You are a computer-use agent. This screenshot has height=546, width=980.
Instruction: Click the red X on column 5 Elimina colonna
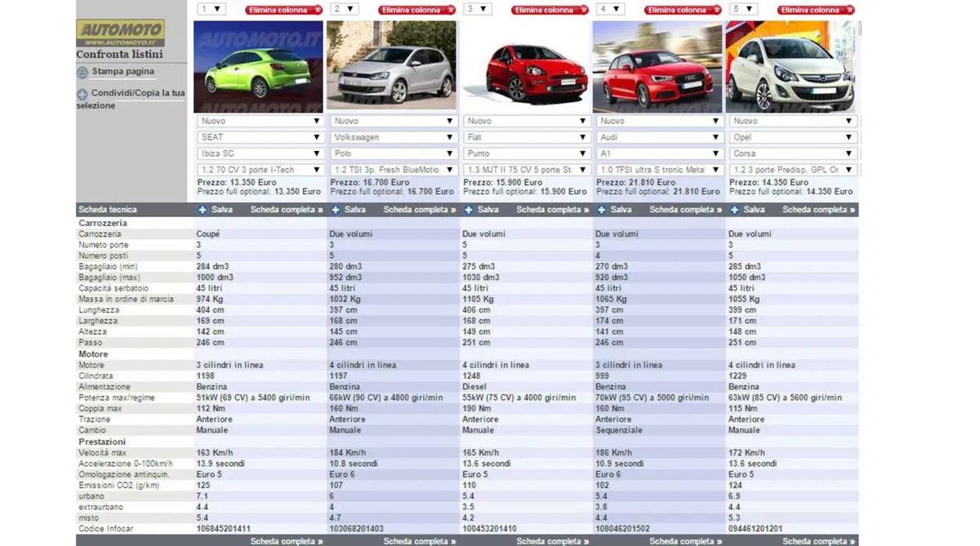849,10
